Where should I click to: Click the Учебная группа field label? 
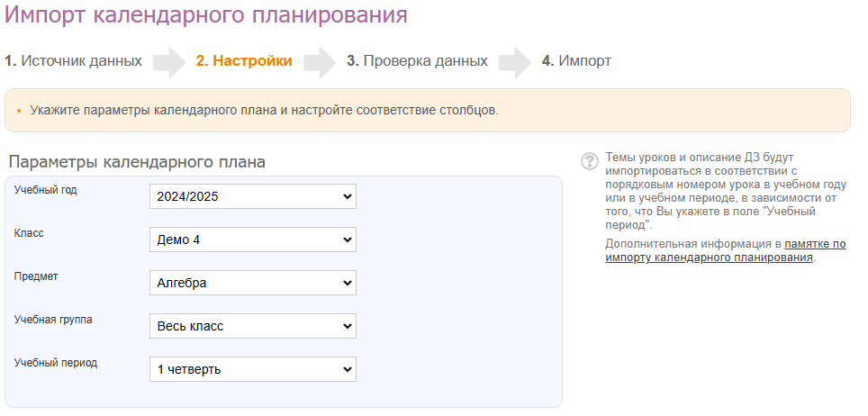[53, 320]
